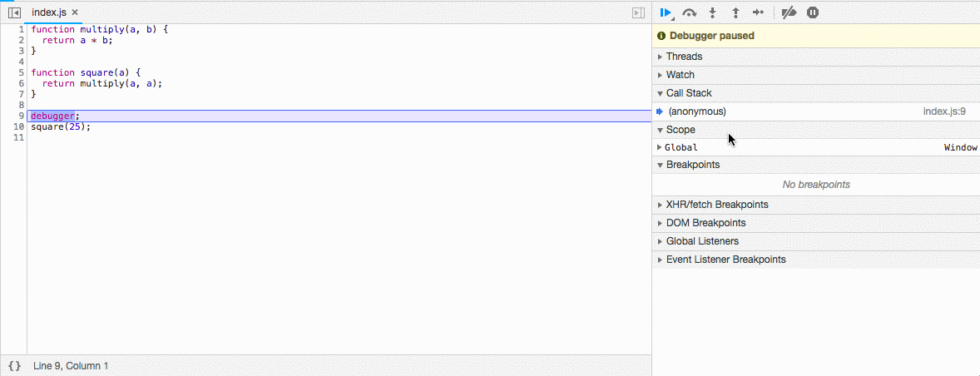Select the index.js file tab
This screenshot has width=980, height=376.
[49, 13]
